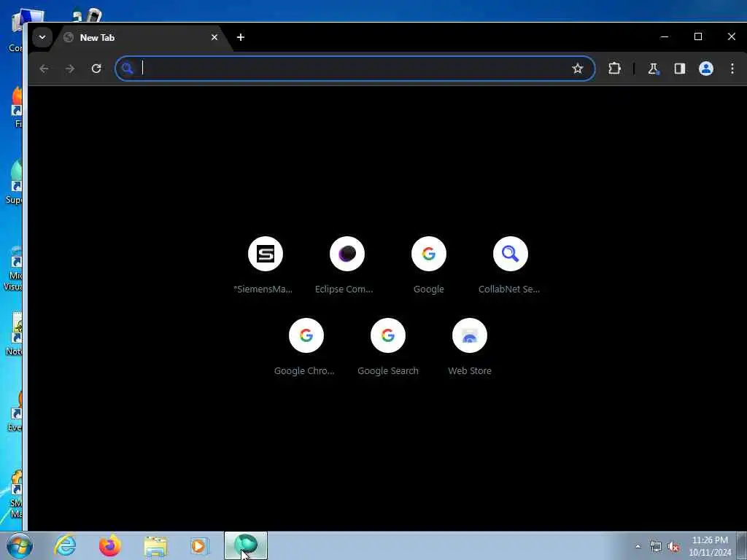Open the Google Search shortcut
Image resolution: width=747 pixels, height=560 pixels.
[x=388, y=346]
